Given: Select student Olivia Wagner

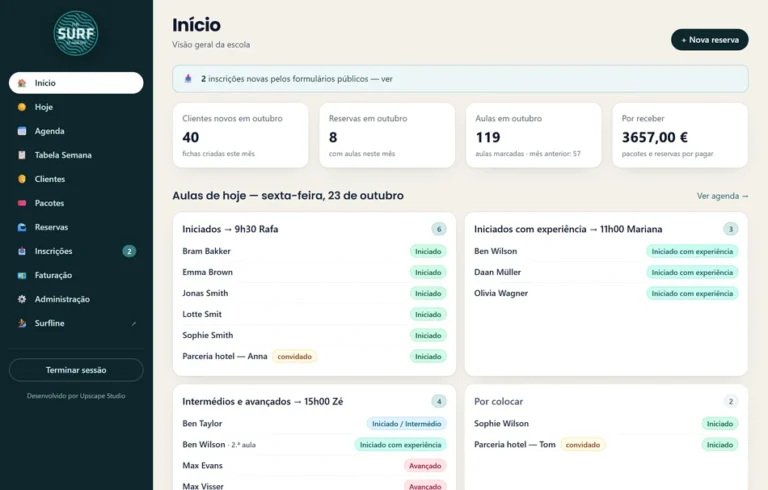Looking at the screenshot, I should tap(501, 293).
